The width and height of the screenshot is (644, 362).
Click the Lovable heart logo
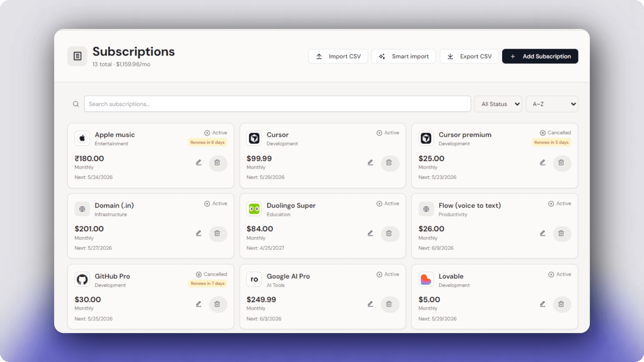426,280
